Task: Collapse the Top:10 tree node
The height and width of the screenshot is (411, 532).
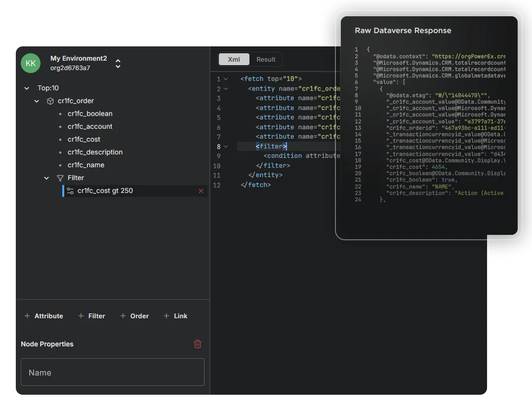Action: point(26,88)
